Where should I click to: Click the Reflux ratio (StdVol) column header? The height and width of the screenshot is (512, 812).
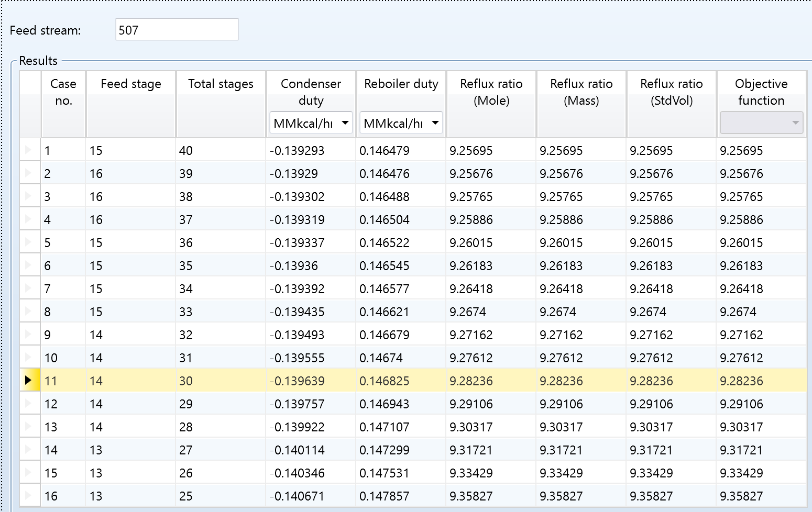671,92
